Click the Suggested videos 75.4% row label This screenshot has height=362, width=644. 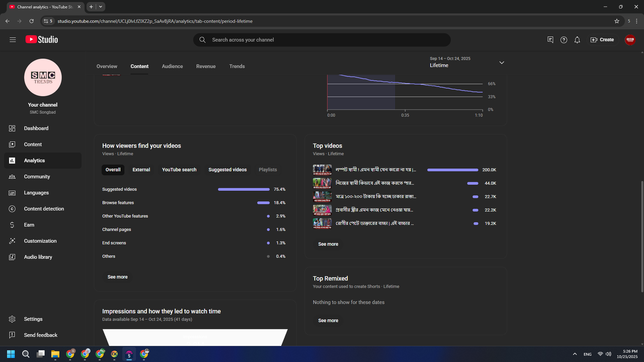click(120, 189)
